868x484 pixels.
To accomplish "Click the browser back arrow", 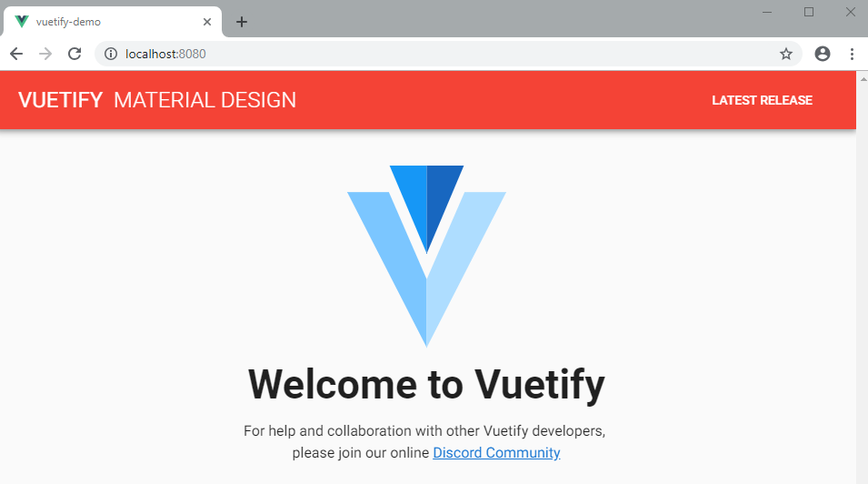I will [x=16, y=54].
